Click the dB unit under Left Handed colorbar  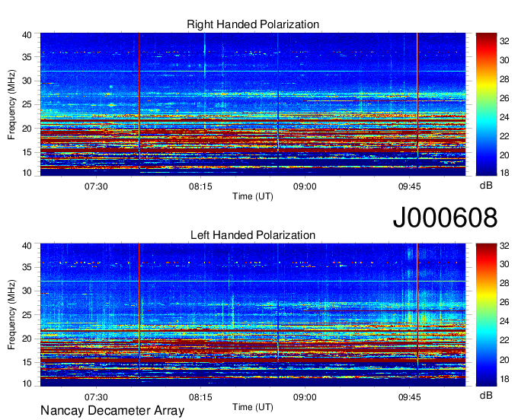(x=486, y=395)
